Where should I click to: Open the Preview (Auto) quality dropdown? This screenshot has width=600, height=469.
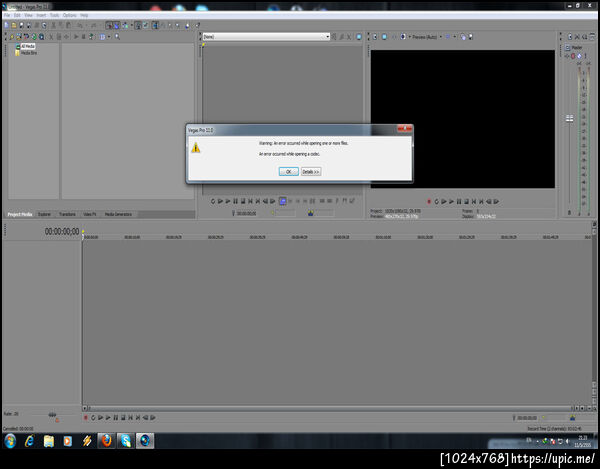tap(441, 37)
